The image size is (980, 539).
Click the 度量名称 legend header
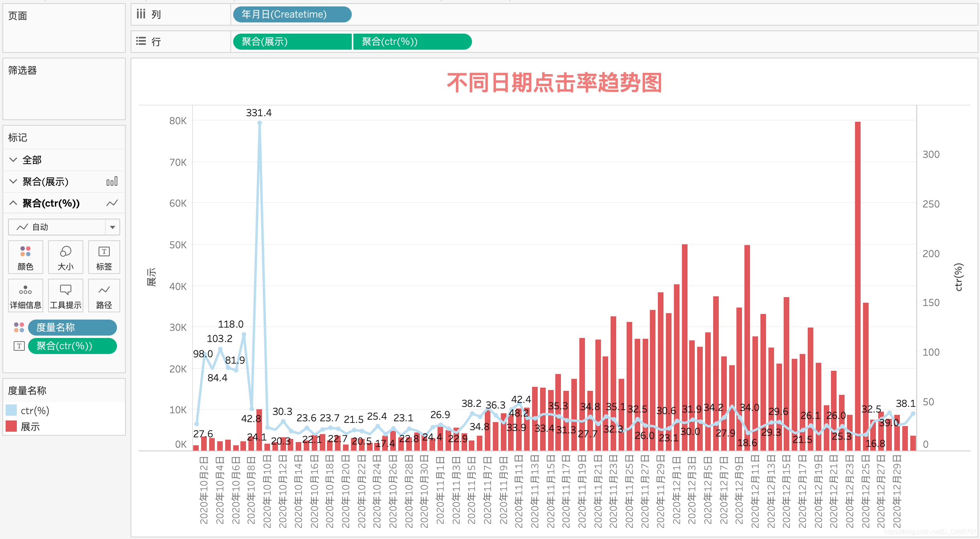click(27, 390)
